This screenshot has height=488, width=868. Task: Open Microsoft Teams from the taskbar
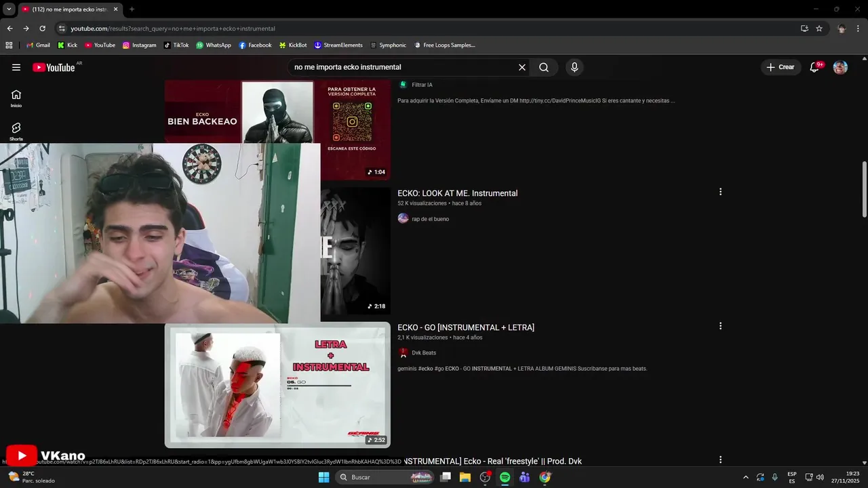[524, 477]
